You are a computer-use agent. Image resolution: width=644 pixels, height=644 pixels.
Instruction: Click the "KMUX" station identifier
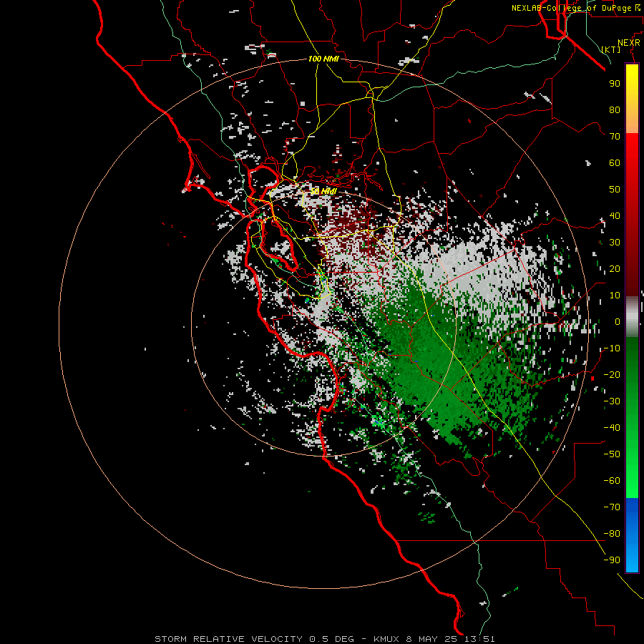pyautogui.click(x=386, y=639)
